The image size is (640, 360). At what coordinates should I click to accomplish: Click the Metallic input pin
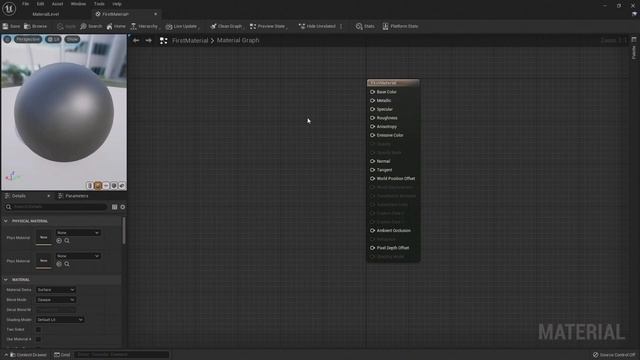(x=372, y=100)
